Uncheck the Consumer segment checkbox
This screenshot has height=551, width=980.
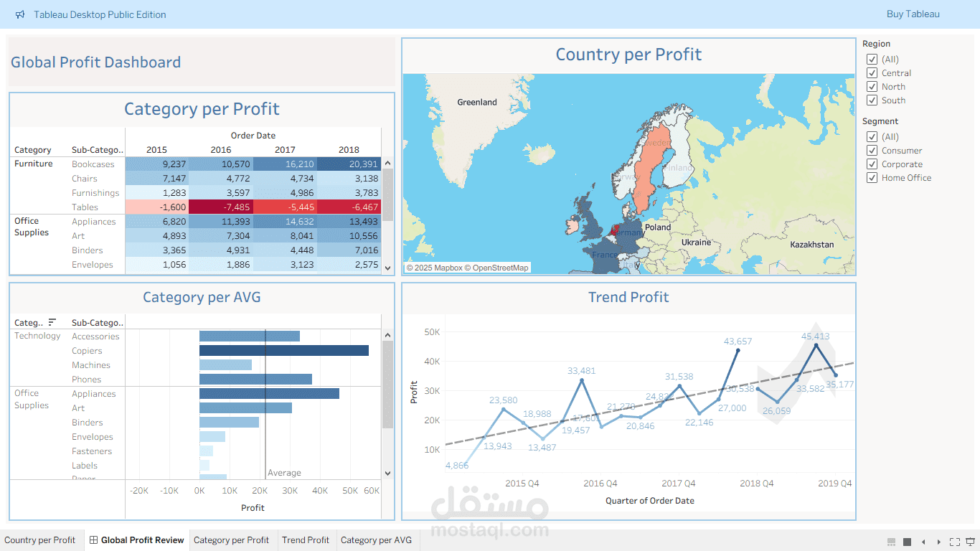point(872,151)
